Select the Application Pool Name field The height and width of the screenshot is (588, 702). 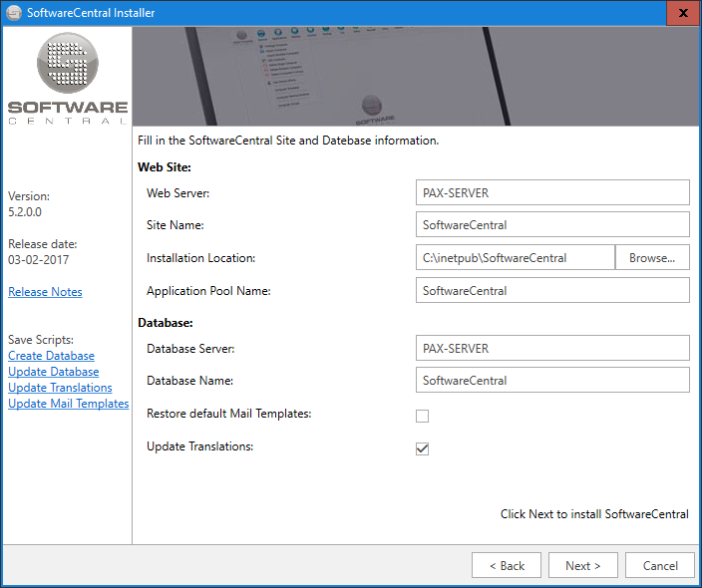pos(551,290)
